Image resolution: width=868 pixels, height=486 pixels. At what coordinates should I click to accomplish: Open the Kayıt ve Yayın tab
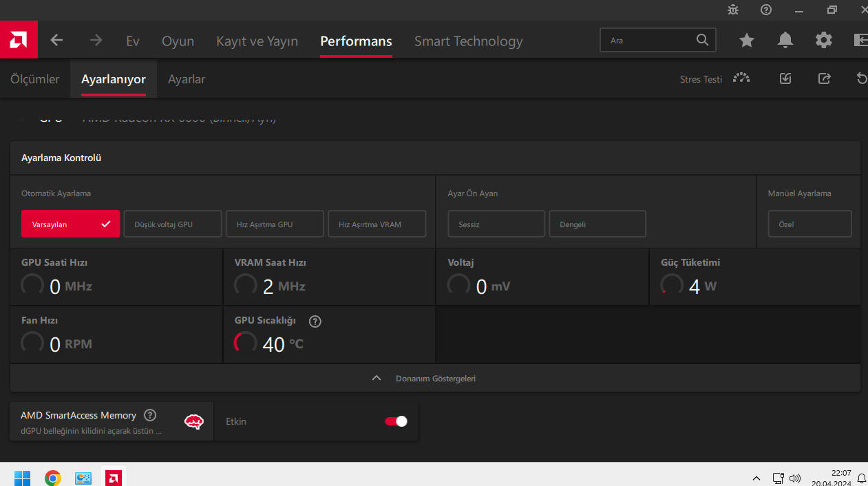257,41
